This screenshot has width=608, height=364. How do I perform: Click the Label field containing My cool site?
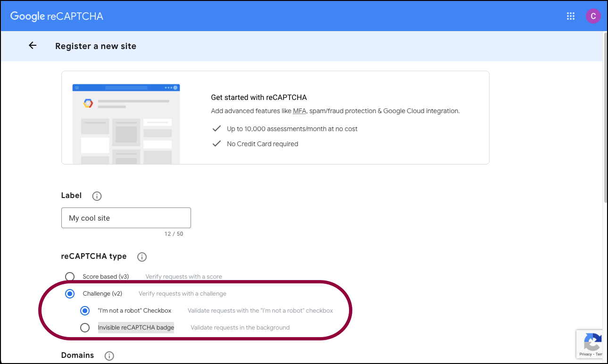point(126,218)
